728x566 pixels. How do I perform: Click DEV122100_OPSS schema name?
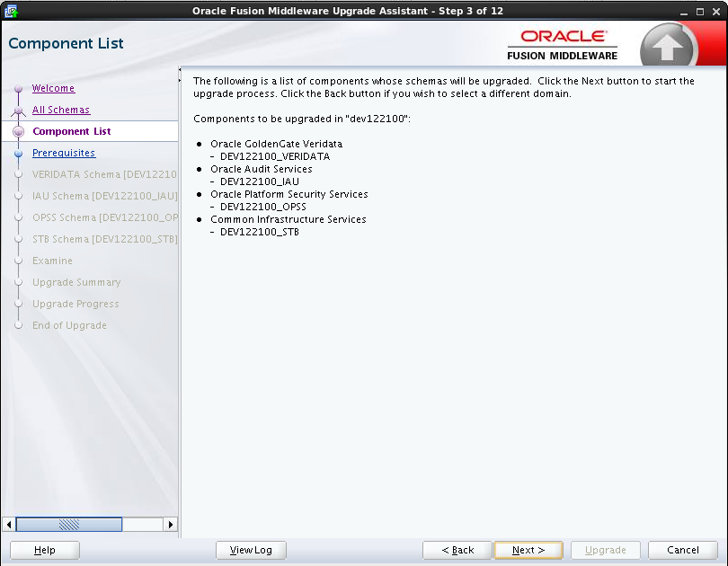262,207
